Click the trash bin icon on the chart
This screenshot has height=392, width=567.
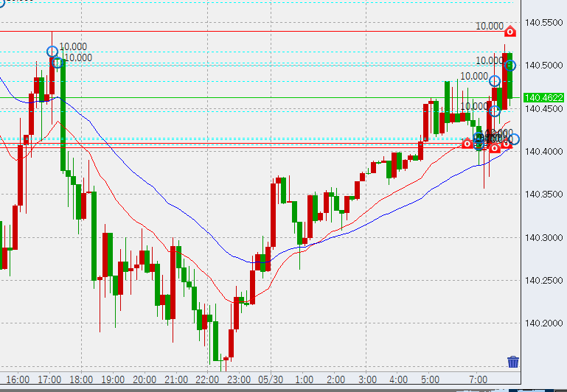513,362
